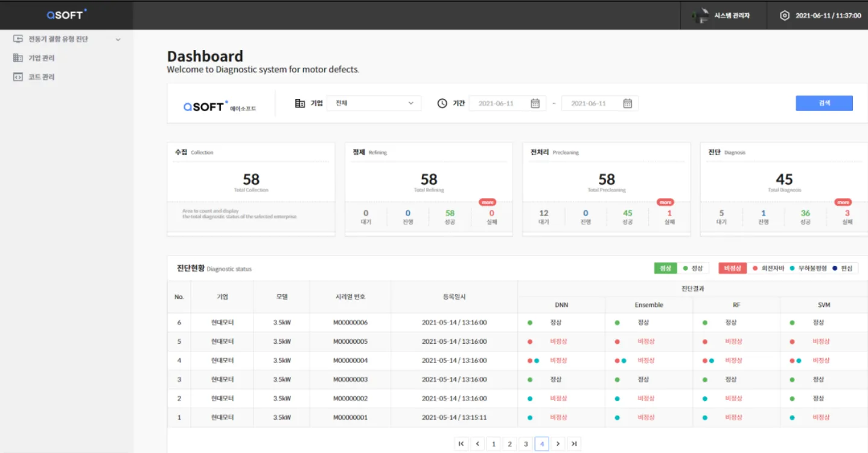Click the more badge on 진단 Diagnosis card
Viewport: 868px width, 453px height.
point(843,202)
